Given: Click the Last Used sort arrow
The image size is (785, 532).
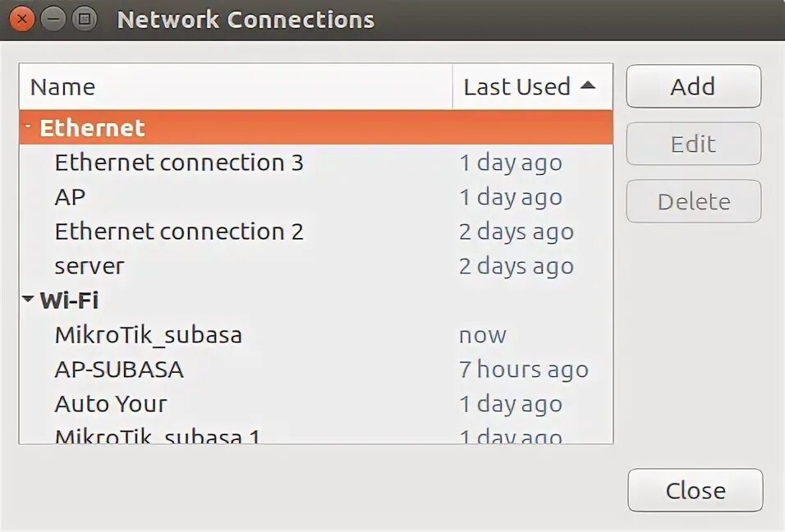Looking at the screenshot, I should [x=588, y=85].
